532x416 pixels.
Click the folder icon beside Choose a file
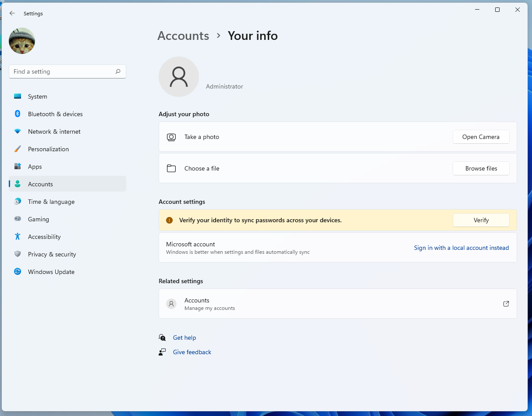[171, 168]
